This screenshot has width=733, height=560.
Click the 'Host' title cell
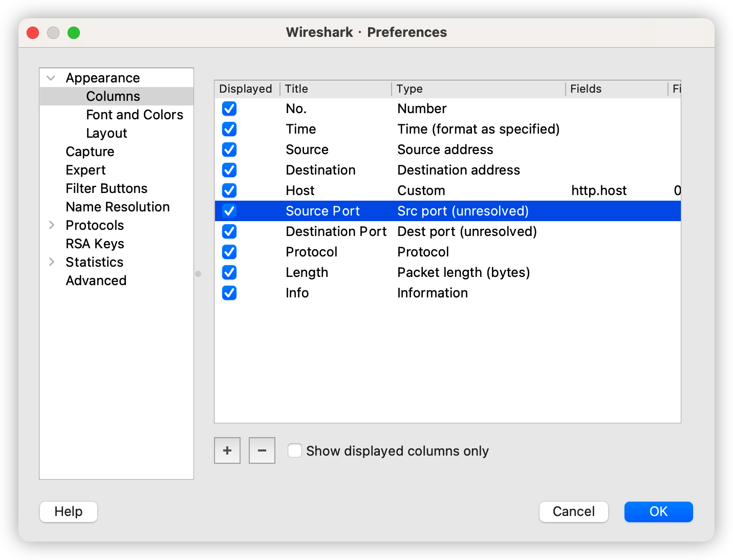(300, 190)
